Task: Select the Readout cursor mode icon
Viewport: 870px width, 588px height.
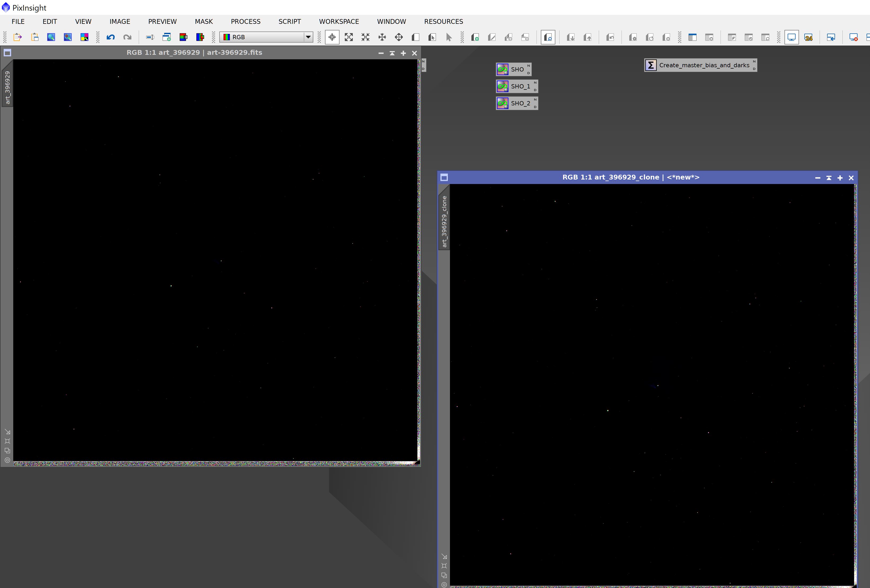Action: coord(332,37)
